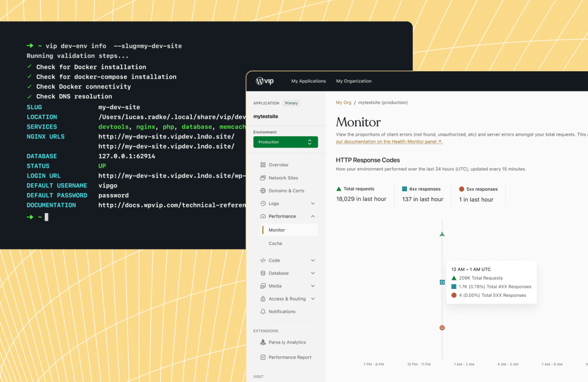
Task: Click the terminal documentation URL
Action: (x=172, y=205)
